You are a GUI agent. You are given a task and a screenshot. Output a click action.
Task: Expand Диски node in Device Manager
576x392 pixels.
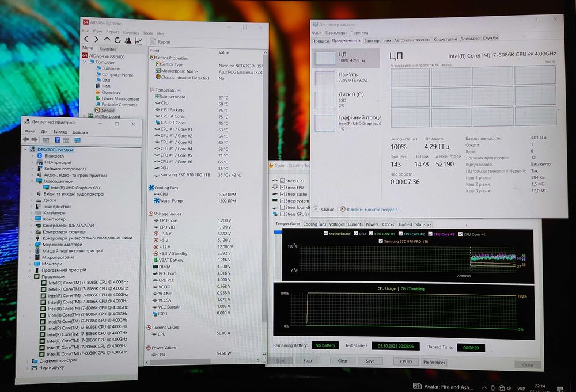coord(32,200)
